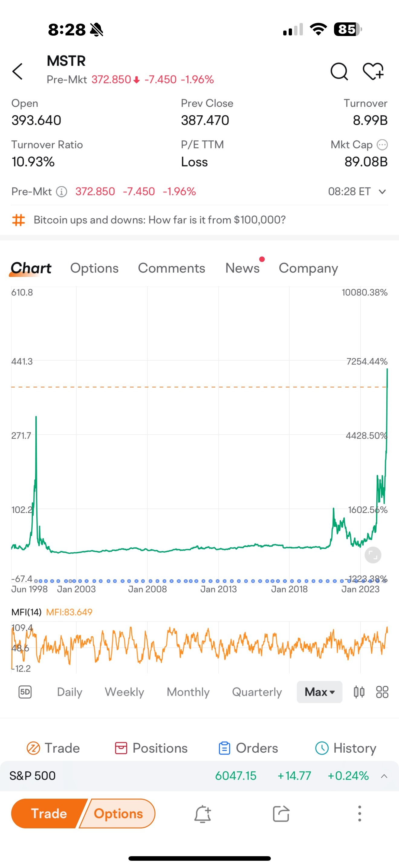Select the Daily chart interval
Screen dimensions: 399x868
(x=70, y=692)
